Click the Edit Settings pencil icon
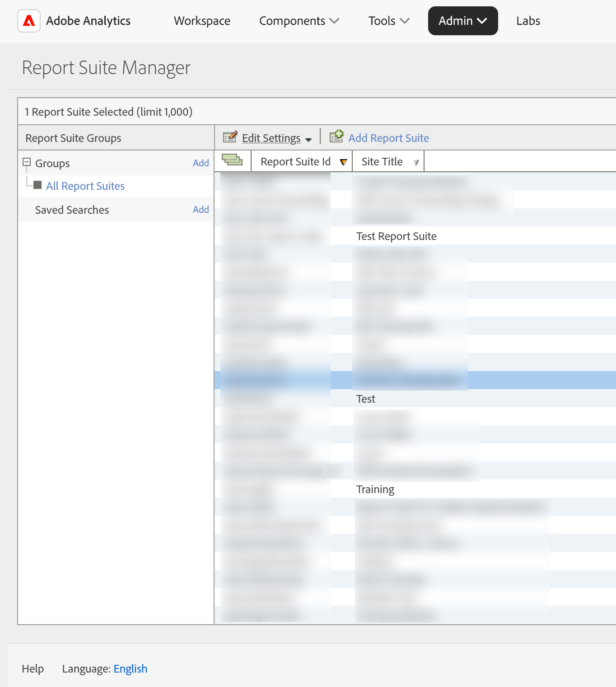Image resolution: width=616 pixels, height=687 pixels. [x=230, y=137]
